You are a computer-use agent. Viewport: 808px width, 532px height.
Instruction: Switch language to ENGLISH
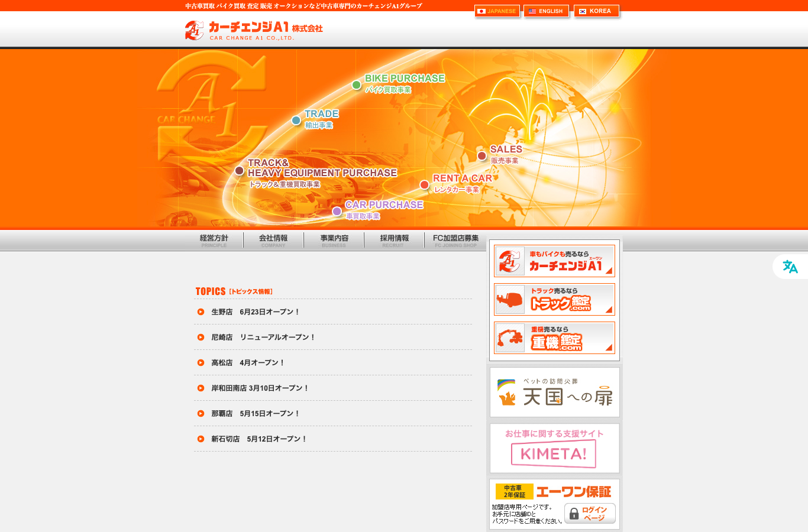(546, 11)
